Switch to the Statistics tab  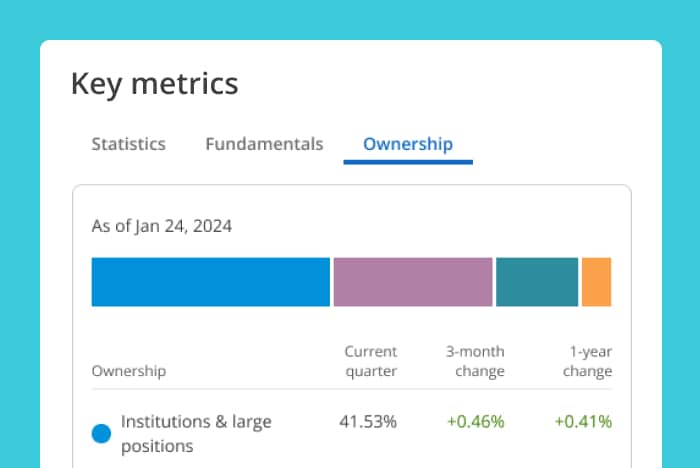click(128, 144)
